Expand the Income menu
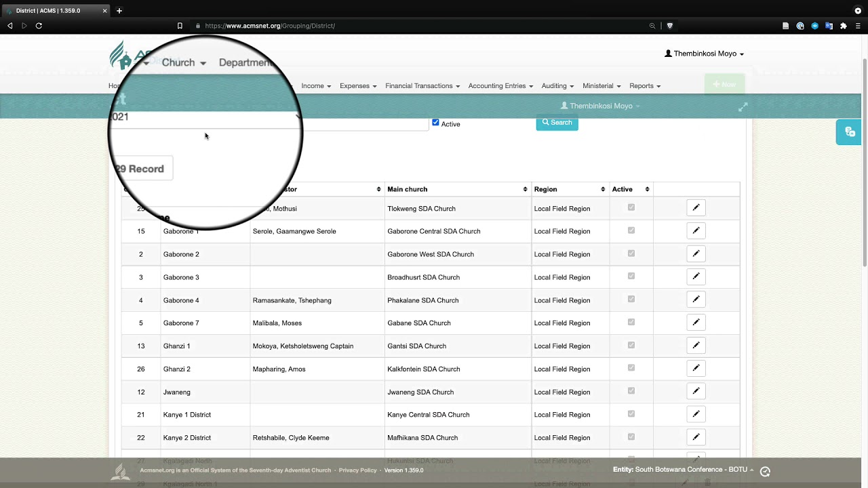 (x=316, y=86)
